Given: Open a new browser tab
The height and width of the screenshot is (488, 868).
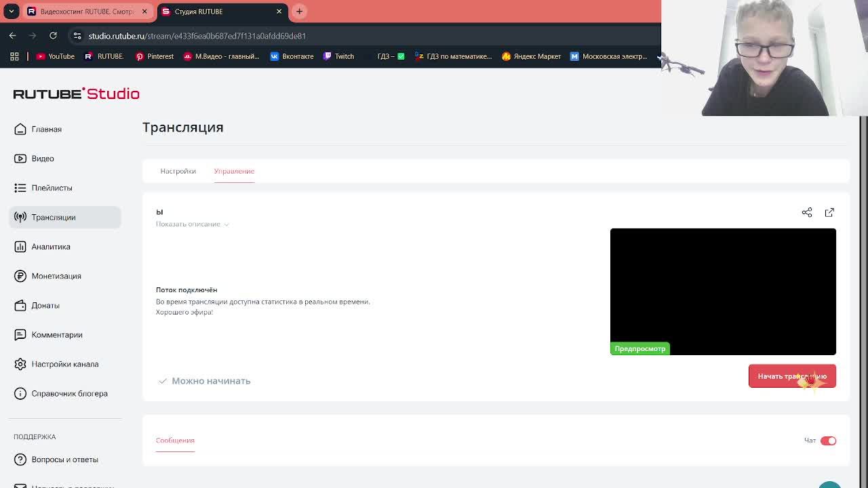Looking at the screenshot, I should click(x=299, y=12).
